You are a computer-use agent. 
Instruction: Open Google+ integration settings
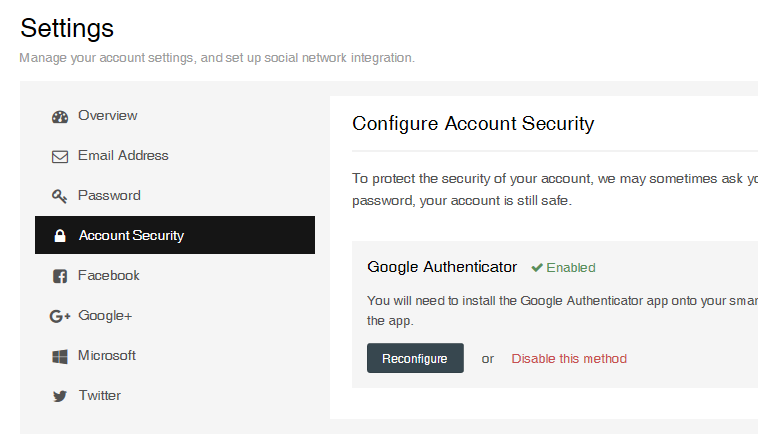105,315
